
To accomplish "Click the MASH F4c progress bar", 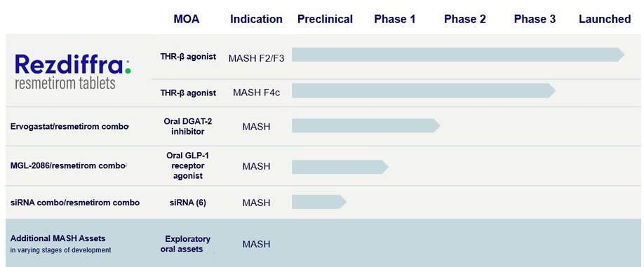I will 424,90.
